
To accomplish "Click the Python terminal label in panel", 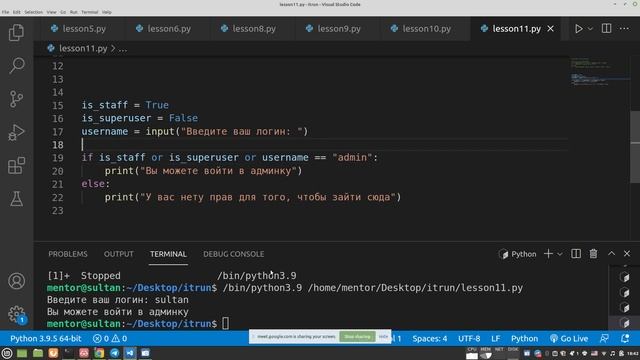I will pyautogui.click(x=518, y=254).
